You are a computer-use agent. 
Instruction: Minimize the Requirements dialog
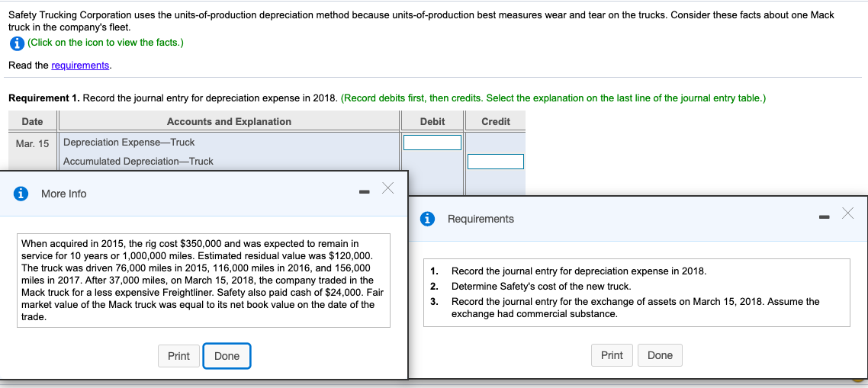click(x=825, y=217)
